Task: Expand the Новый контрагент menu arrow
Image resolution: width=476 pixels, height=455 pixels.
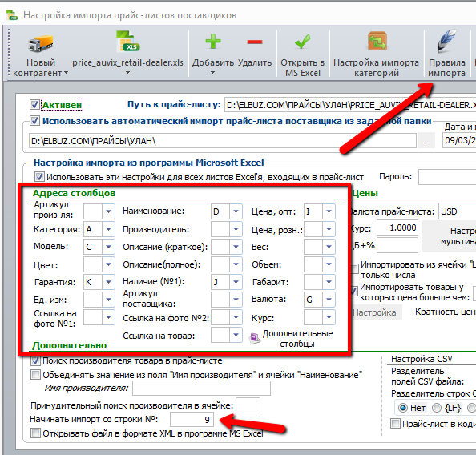Action: (67, 73)
